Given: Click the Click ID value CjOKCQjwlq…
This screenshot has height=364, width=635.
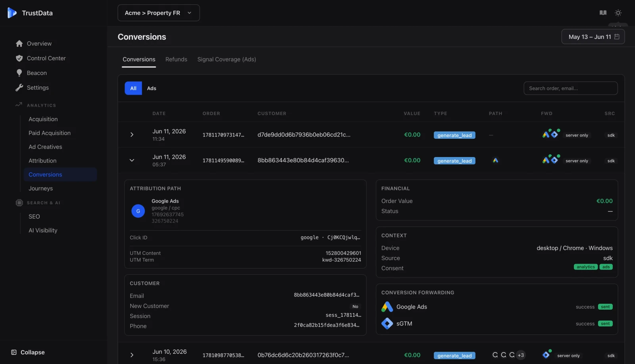Looking at the screenshot, I should click(344, 238).
